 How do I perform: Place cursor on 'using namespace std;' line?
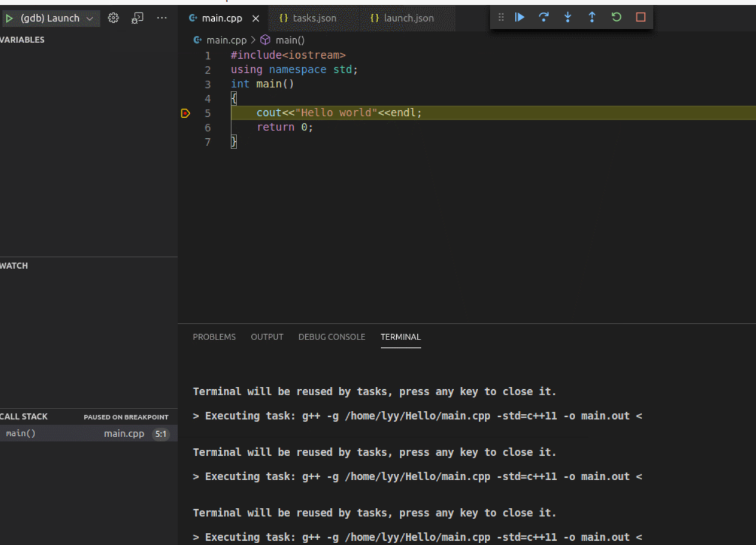(294, 70)
